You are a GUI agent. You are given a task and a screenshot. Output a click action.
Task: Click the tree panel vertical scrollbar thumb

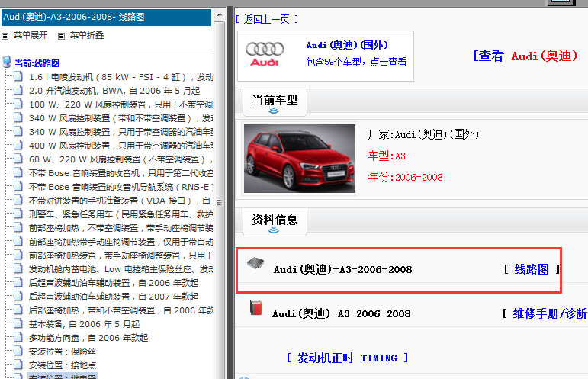coord(220,202)
